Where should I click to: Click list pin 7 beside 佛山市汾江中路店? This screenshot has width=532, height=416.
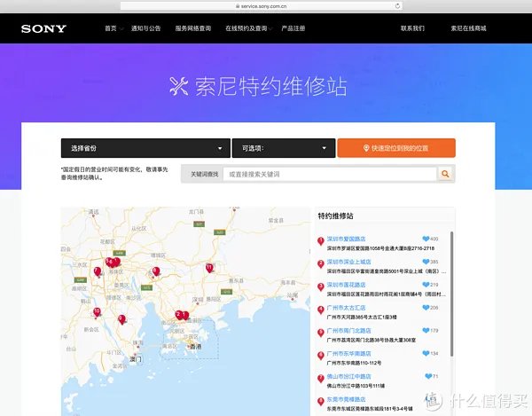click(x=321, y=379)
